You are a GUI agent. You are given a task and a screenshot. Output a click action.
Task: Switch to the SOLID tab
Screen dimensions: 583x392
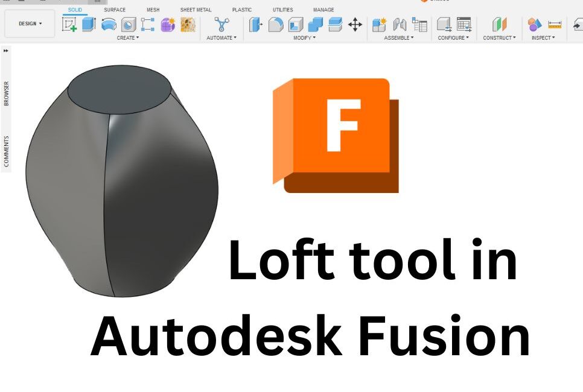(75, 10)
